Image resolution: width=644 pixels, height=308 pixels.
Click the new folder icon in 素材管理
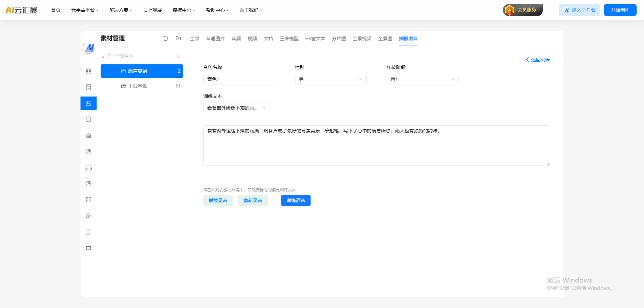click(x=178, y=39)
